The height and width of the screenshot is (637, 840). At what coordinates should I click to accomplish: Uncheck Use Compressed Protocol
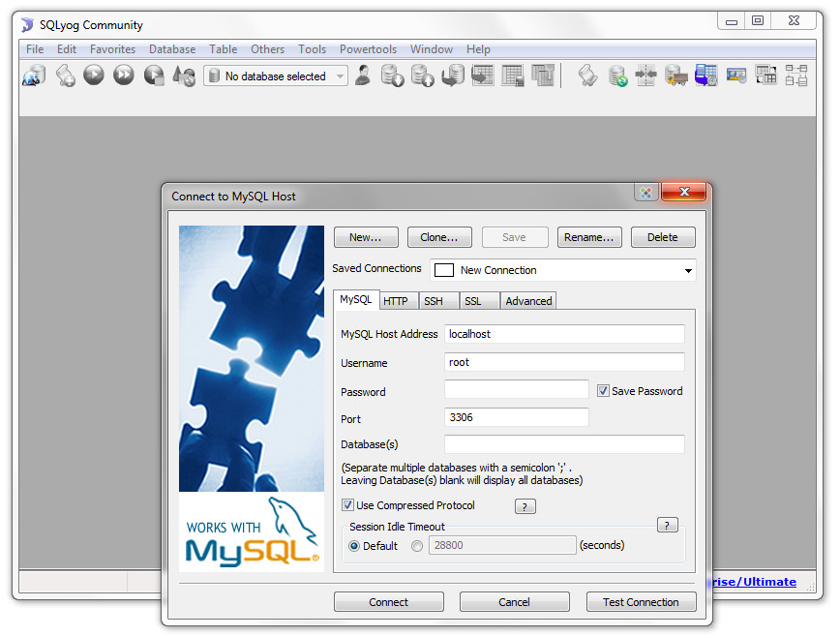[347, 505]
